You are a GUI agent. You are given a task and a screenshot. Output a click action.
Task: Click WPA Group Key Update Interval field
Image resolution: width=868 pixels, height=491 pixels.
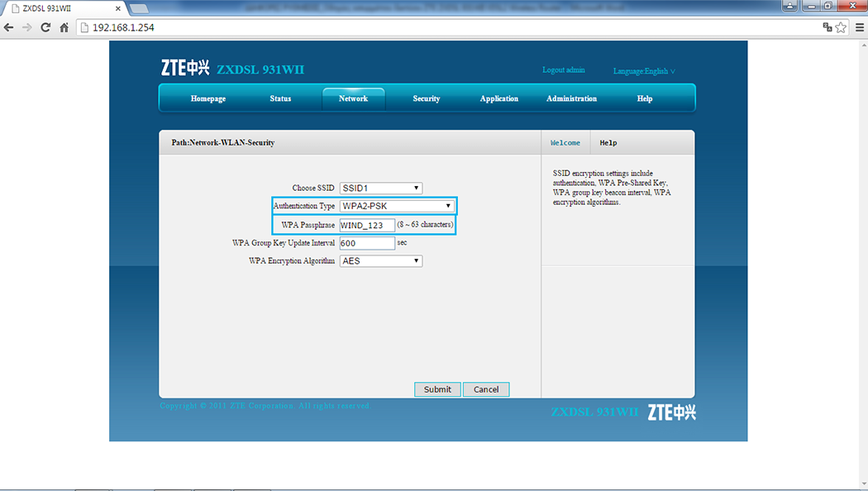tap(367, 243)
